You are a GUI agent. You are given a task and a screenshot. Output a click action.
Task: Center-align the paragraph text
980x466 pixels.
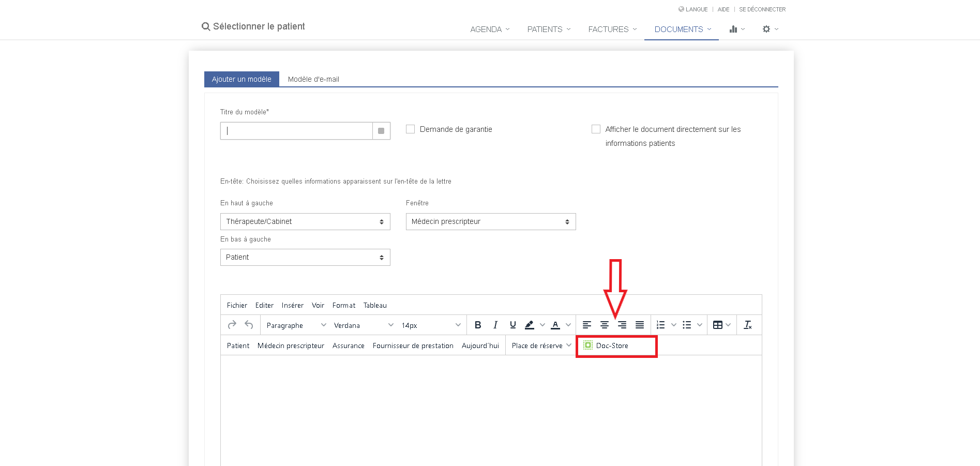tap(604, 325)
